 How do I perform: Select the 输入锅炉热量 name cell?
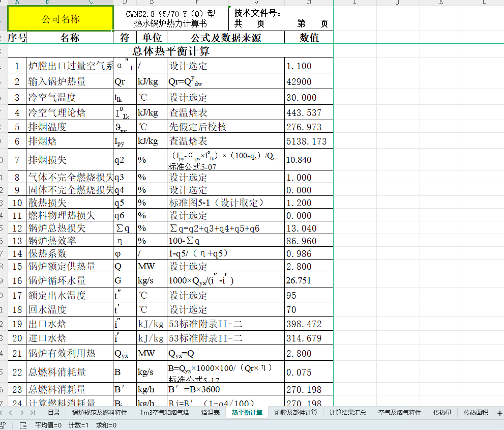[70, 81]
